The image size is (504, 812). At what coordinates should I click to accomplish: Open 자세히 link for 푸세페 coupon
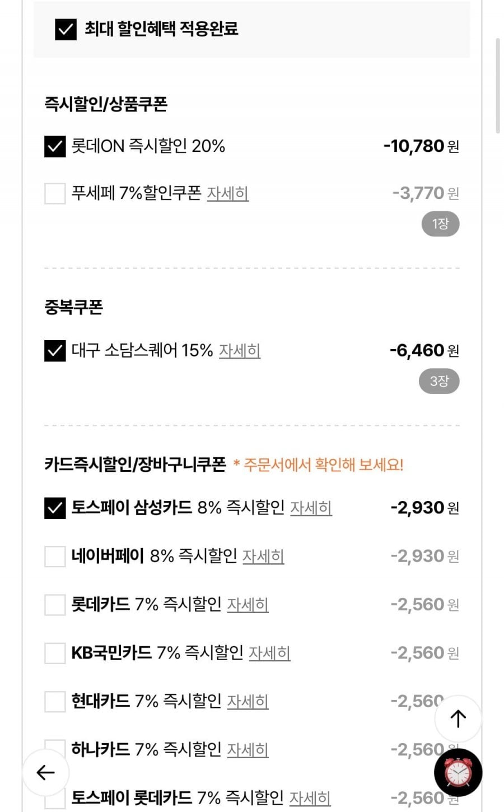click(x=227, y=193)
